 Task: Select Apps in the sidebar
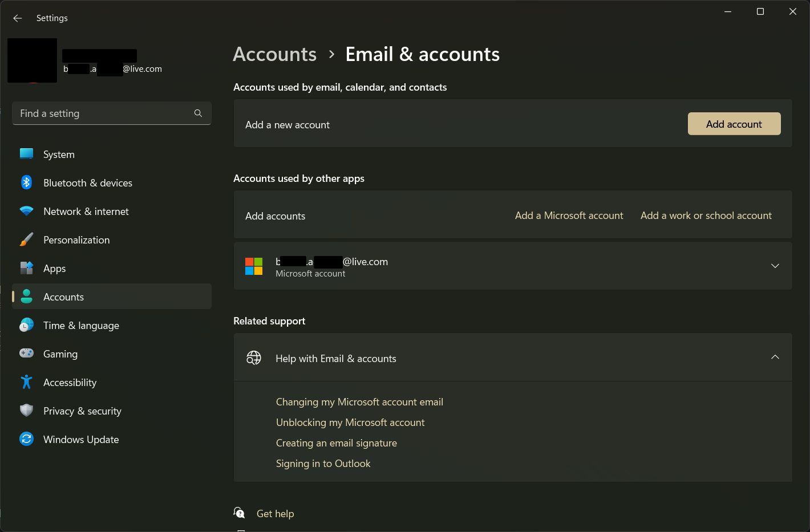pyautogui.click(x=112, y=268)
